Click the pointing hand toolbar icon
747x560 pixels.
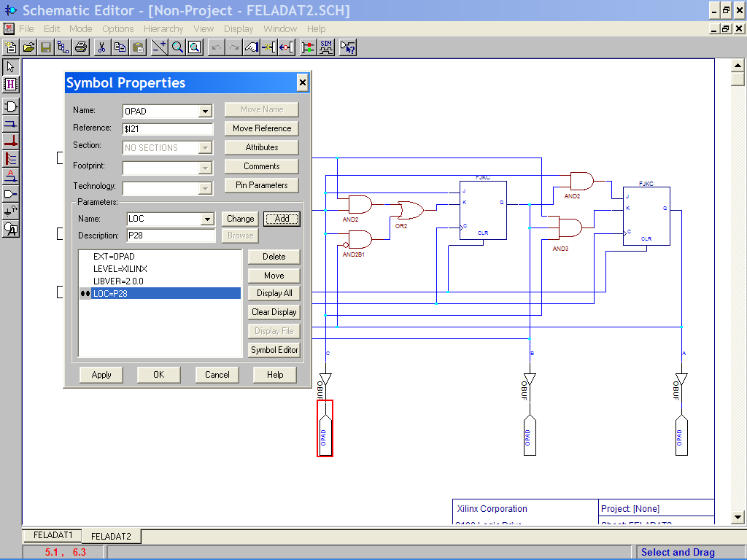[x=251, y=47]
